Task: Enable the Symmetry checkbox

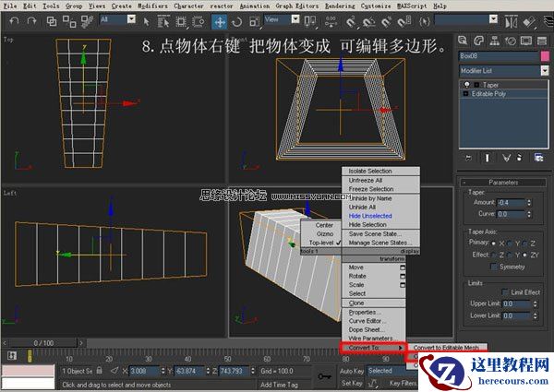Action: [x=494, y=267]
